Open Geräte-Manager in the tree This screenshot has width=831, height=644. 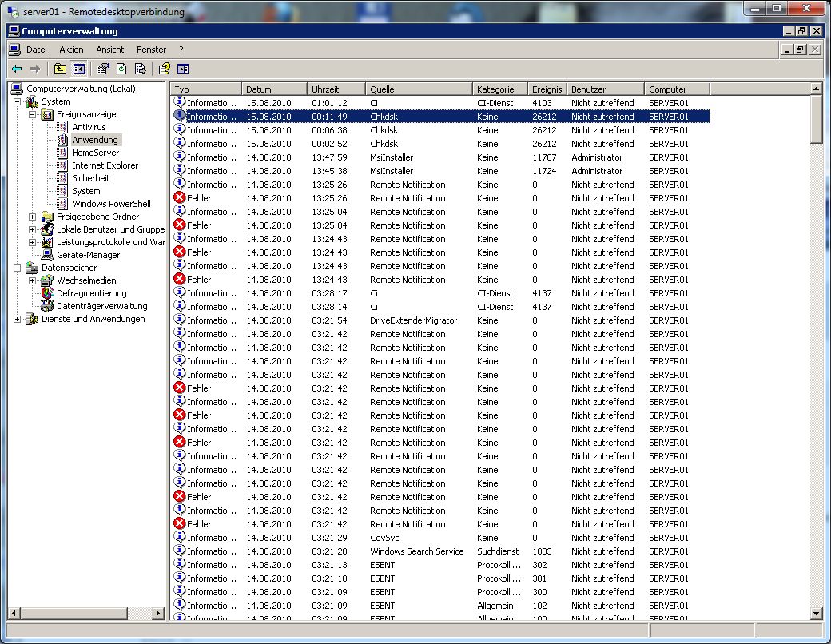[88, 255]
